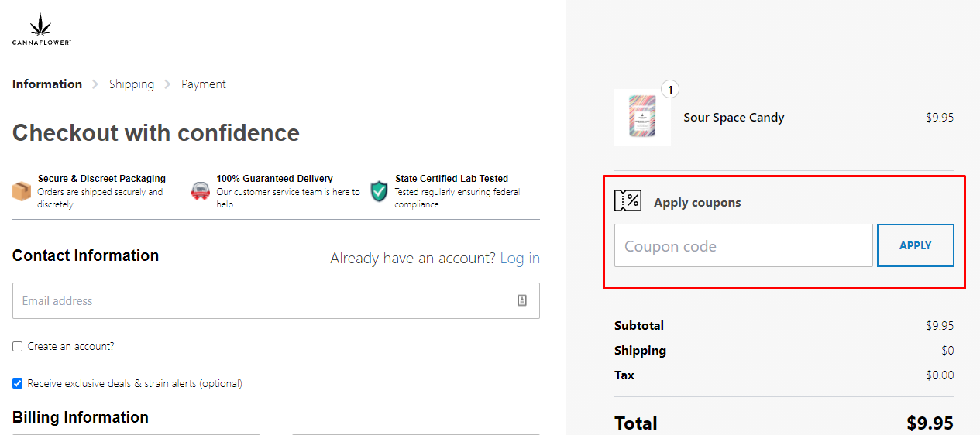Click the chevron after Shipping breadcrumb
This screenshot has width=980, height=435.
tap(167, 84)
